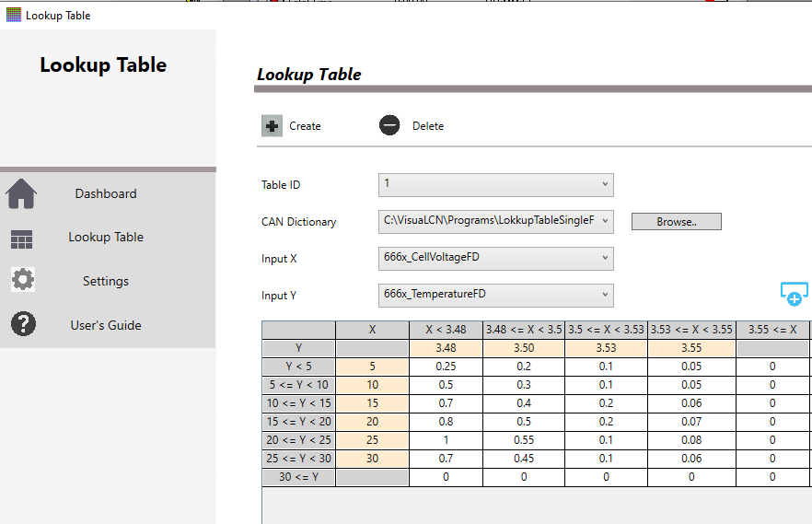Click the Dashboard home icon

21,194
